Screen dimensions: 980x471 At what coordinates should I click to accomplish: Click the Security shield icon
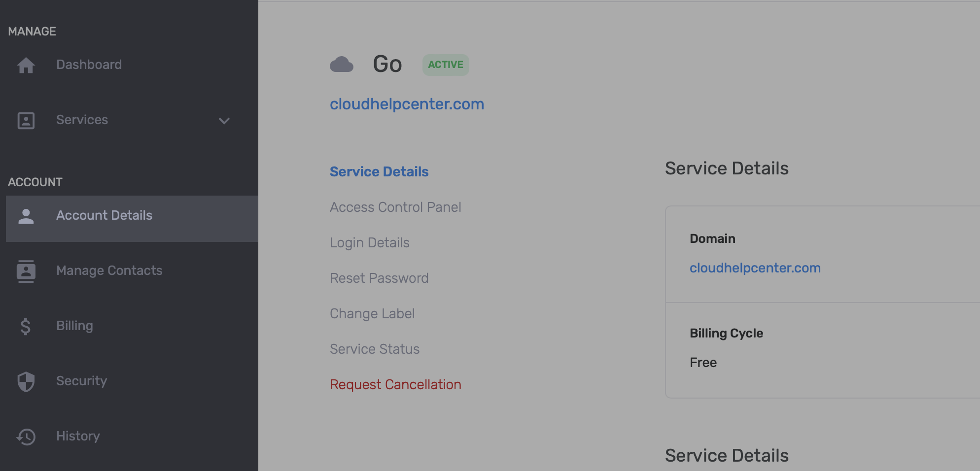[26, 381]
